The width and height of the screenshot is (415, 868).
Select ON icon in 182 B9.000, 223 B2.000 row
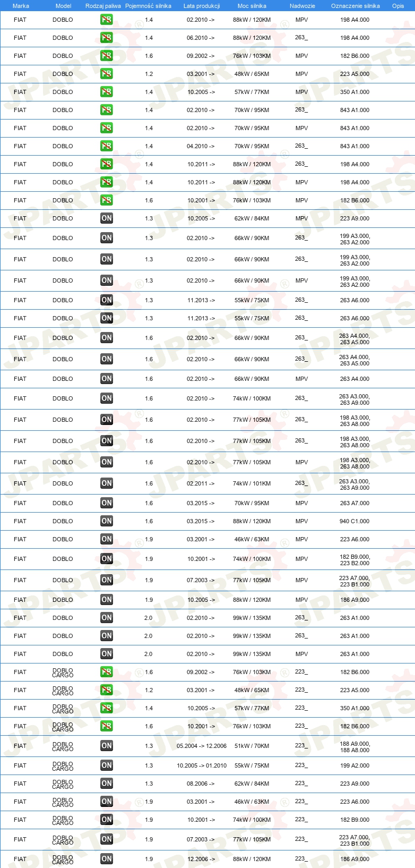pos(107,559)
